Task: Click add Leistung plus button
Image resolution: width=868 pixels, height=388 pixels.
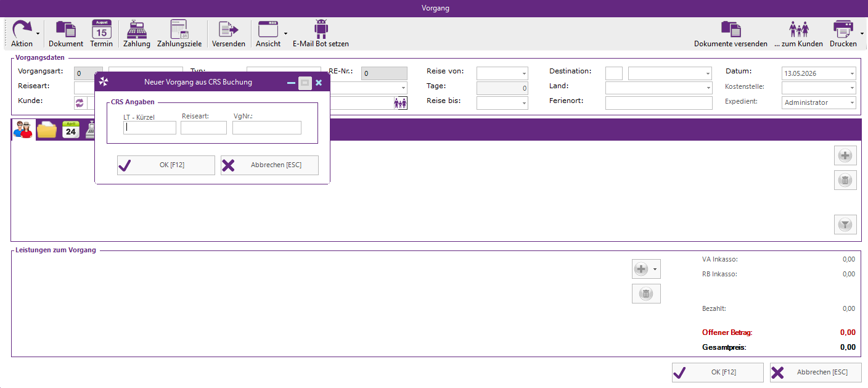Action: click(642, 269)
